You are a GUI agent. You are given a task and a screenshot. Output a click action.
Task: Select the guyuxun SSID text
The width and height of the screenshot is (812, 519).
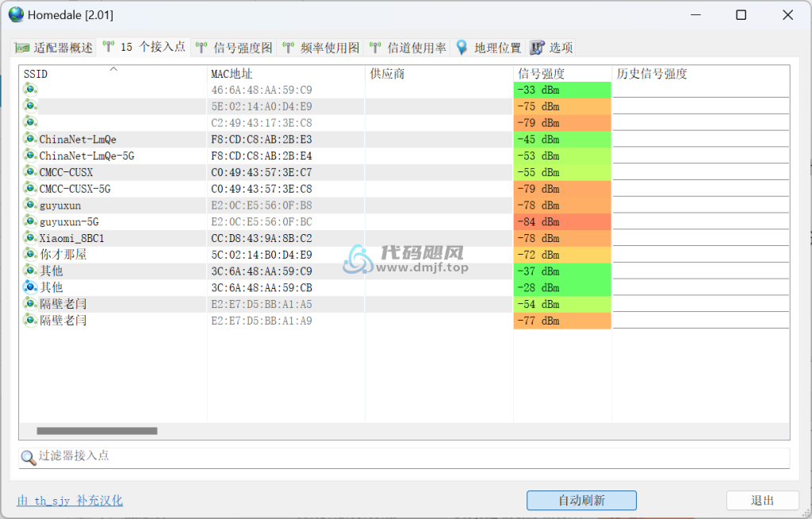pos(60,206)
